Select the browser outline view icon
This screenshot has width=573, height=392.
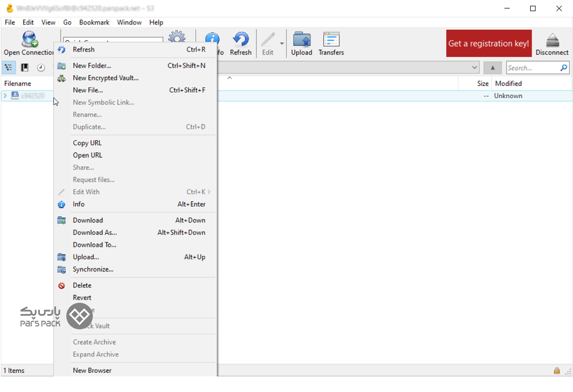tap(9, 68)
